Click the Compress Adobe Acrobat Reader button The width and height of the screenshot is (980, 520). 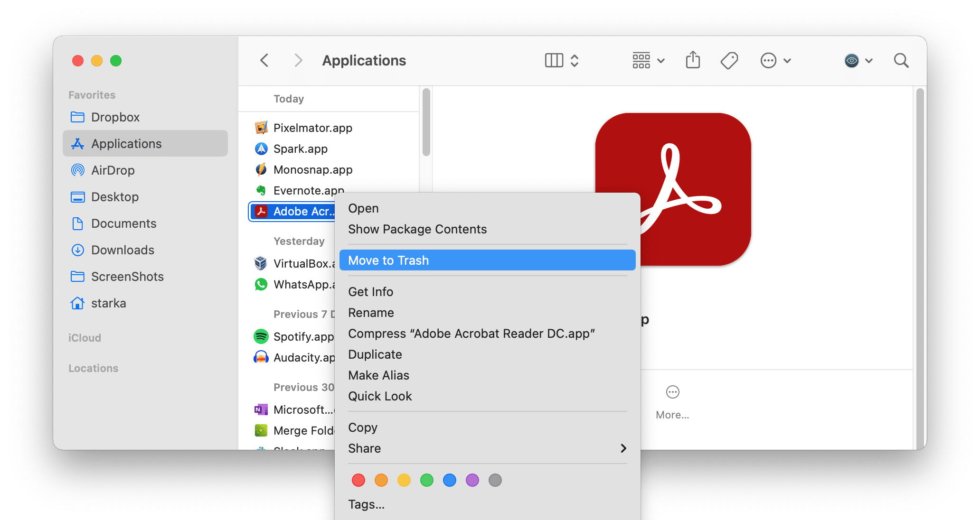coord(472,333)
